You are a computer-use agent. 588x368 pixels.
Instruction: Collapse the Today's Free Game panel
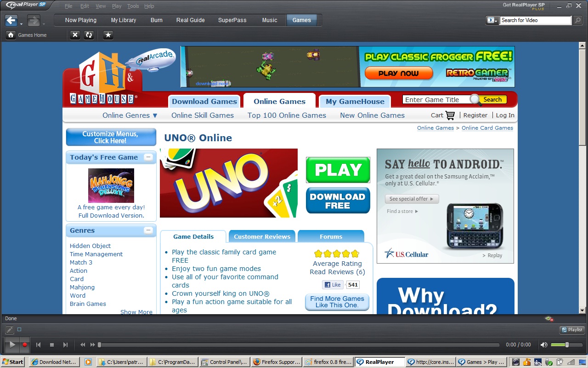coord(148,157)
